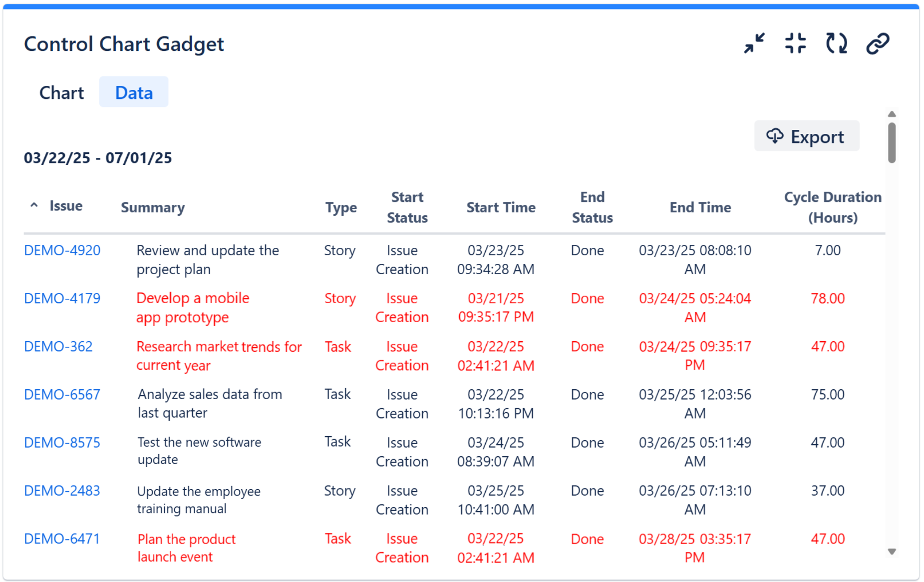Click scrollbar up arrow
Screen dimensions: 924x582
[x=892, y=114]
